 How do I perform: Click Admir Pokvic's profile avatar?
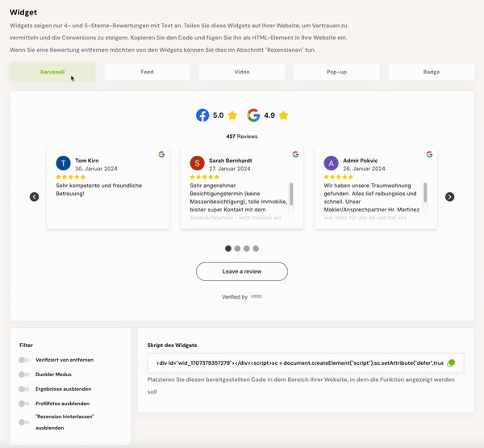pos(331,163)
